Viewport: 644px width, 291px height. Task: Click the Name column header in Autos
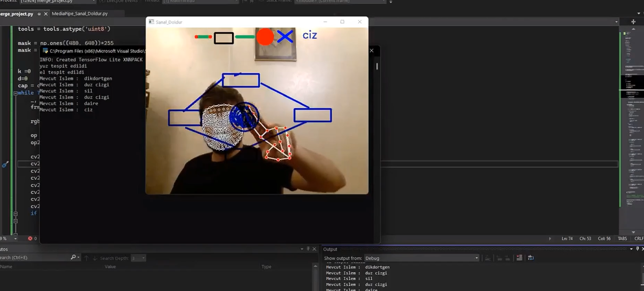(6, 267)
